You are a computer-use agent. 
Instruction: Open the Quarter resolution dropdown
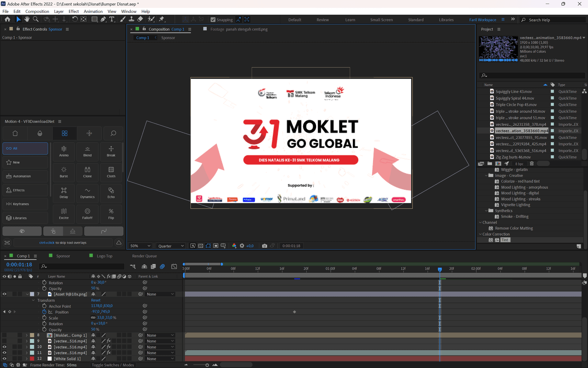click(171, 246)
